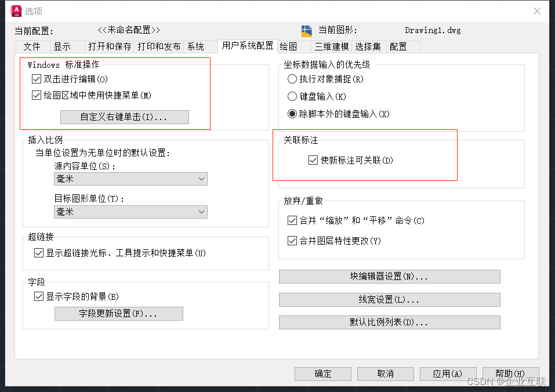Toggle 显示超链接光标、工具提示和快捷菜单 checkbox
The image size is (555, 392).
coord(39,253)
